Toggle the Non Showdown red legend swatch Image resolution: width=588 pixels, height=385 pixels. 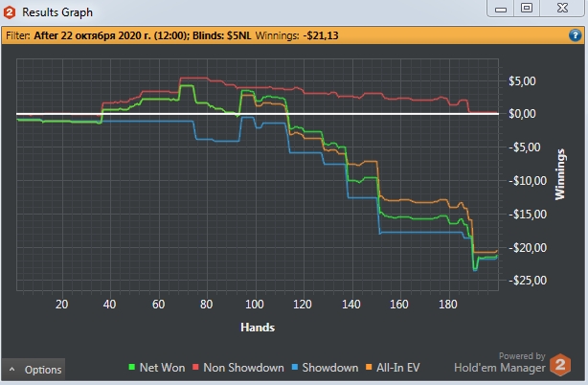[195, 368]
